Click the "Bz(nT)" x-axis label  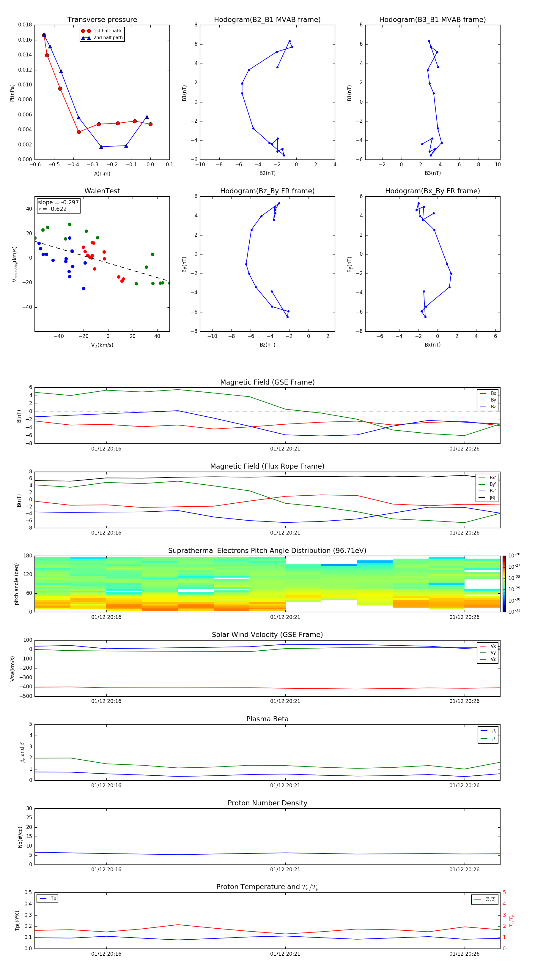(267, 345)
